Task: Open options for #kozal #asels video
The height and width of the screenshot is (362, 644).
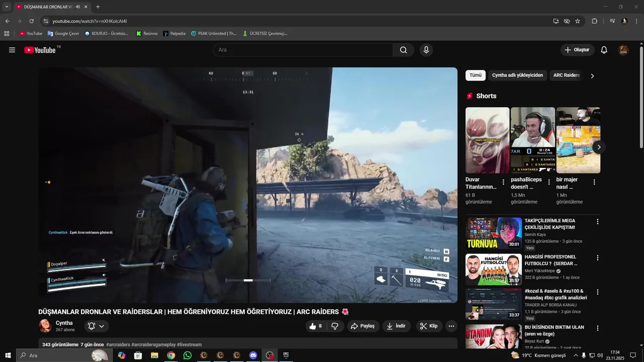Action: pyautogui.click(x=598, y=292)
